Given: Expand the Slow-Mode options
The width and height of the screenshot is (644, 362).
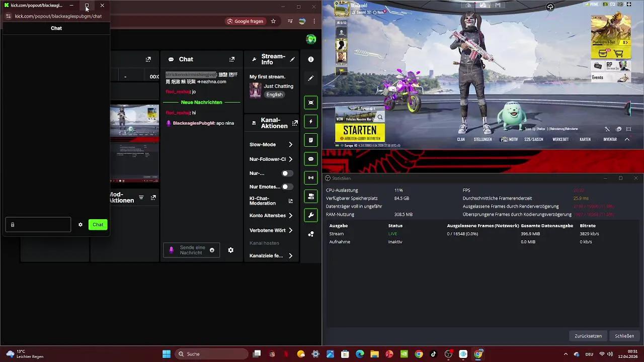Looking at the screenshot, I should click(290, 145).
